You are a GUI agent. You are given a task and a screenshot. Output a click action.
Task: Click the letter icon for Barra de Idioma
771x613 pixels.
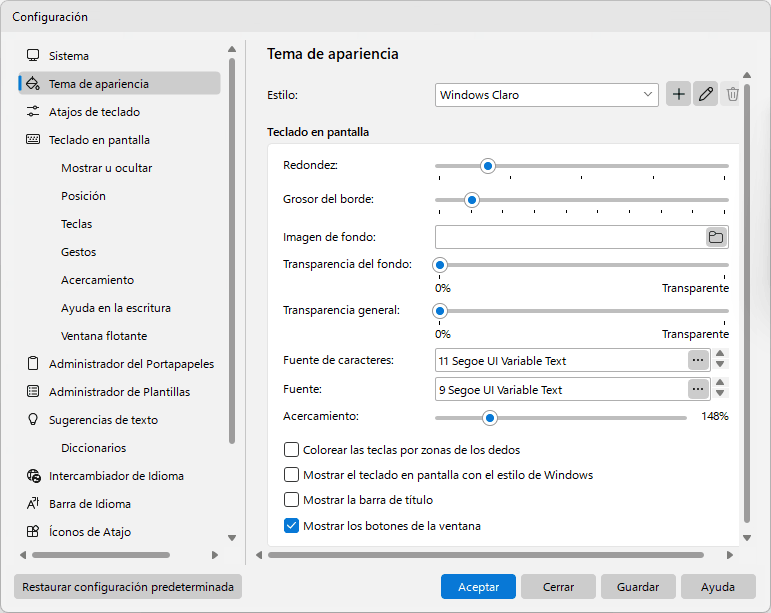coord(33,503)
